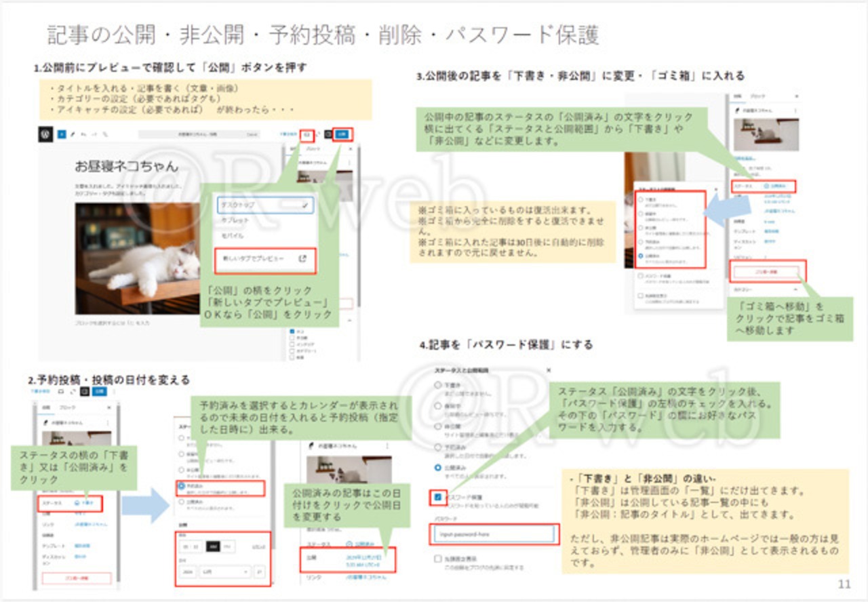Click ゴミ箱へ移動 button in section 3 sidebar
This screenshot has width=868, height=602.
(767, 271)
